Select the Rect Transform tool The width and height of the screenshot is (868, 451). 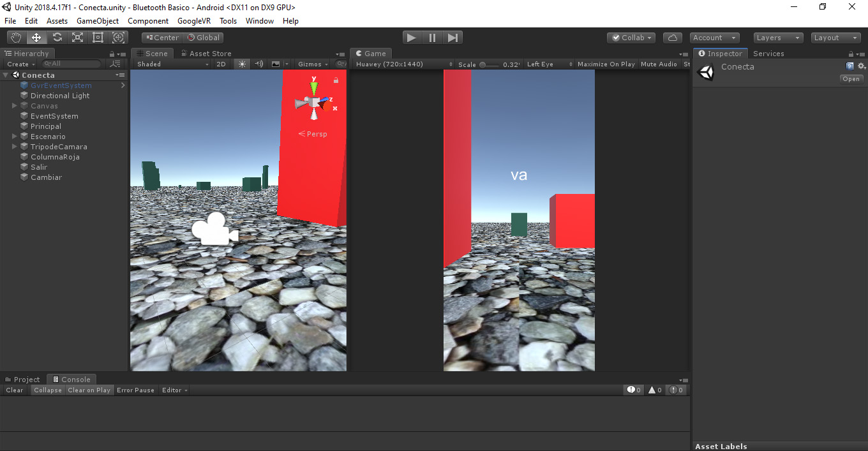click(98, 38)
